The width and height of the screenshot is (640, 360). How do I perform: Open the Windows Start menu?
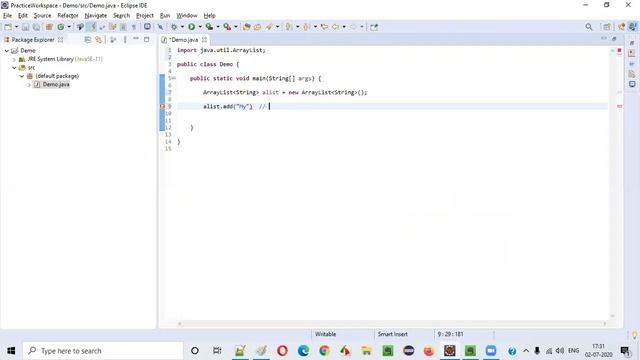pyautogui.click(x=11, y=351)
